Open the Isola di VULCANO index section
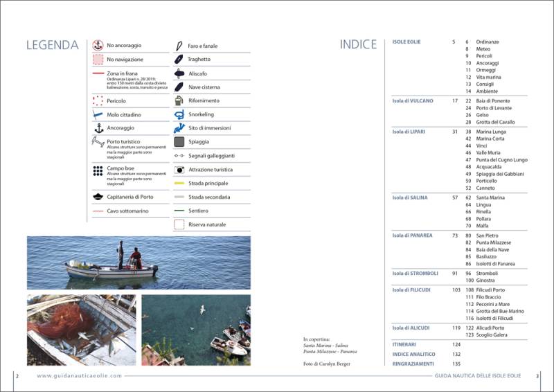Screen dimensions: 554x392 click(x=413, y=101)
